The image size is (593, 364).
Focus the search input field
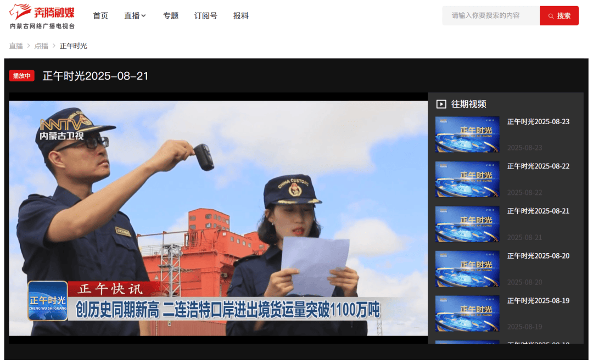coord(490,16)
